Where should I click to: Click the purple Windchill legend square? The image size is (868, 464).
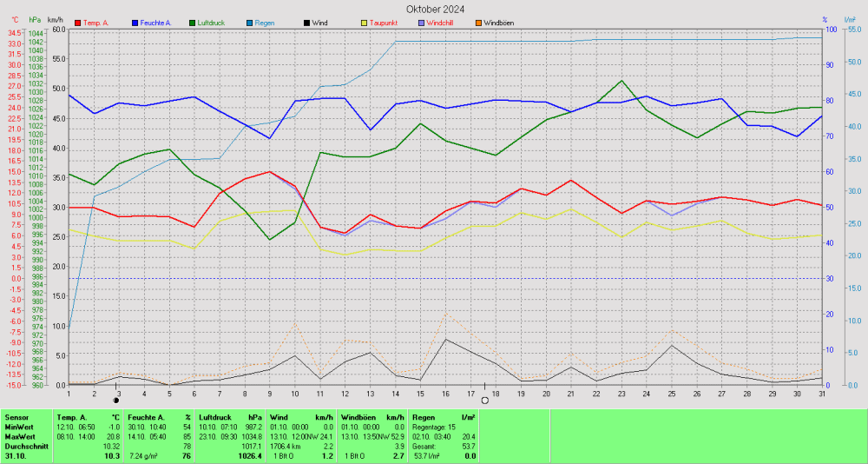point(421,22)
